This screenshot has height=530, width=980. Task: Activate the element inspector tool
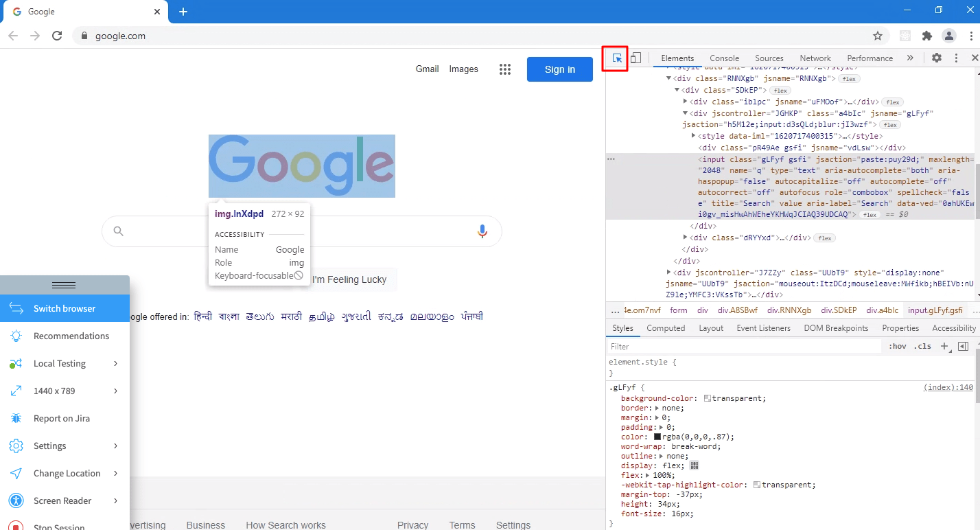pyautogui.click(x=616, y=58)
